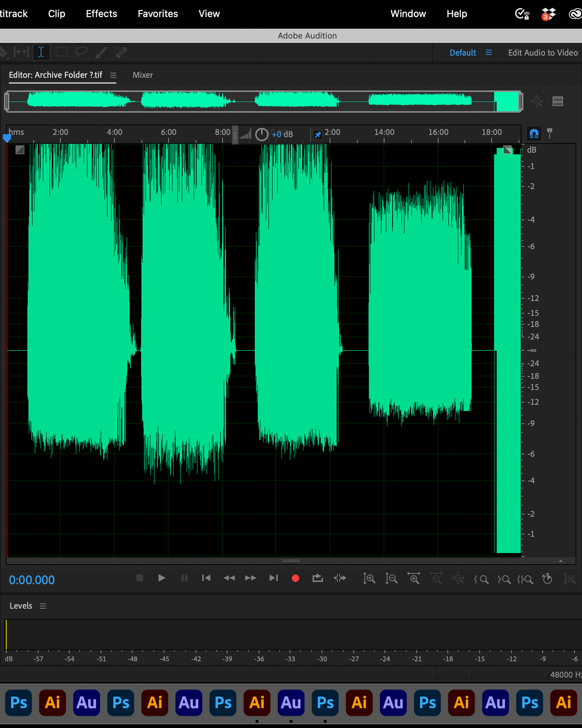Select the Time Selection tool
The width and height of the screenshot is (582, 728).
41,52
